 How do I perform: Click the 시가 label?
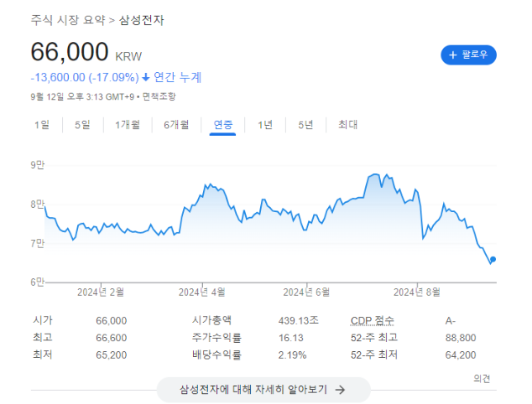(x=43, y=320)
